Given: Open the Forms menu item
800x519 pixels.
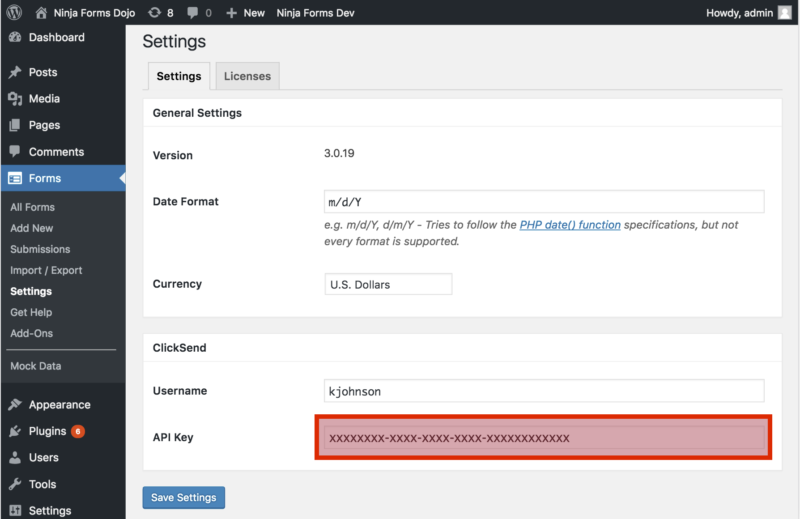Looking at the screenshot, I should click(45, 178).
